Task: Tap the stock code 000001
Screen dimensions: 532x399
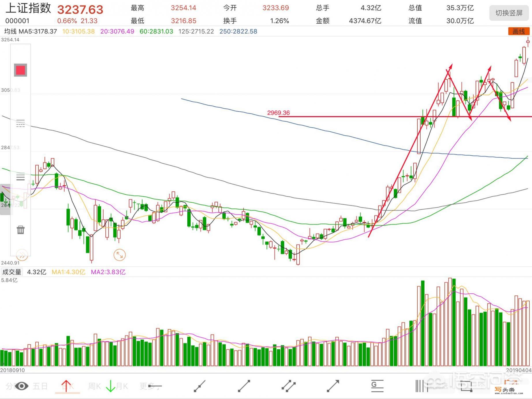Action: click(x=17, y=21)
